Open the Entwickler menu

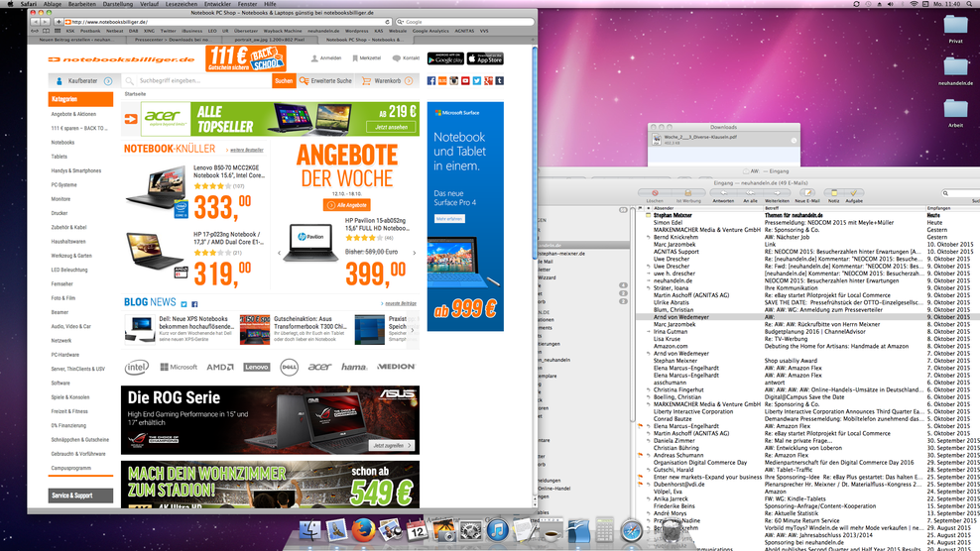pos(217,4)
